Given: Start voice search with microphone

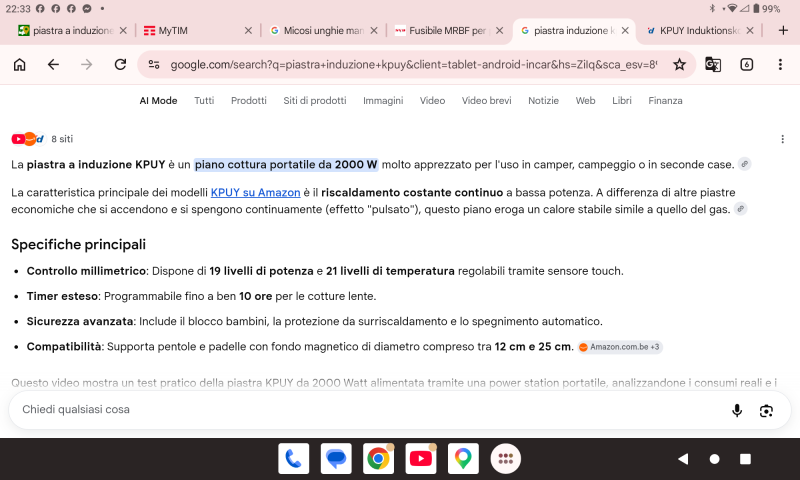Looking at the screenshot, I should click(x=737, y=411).
